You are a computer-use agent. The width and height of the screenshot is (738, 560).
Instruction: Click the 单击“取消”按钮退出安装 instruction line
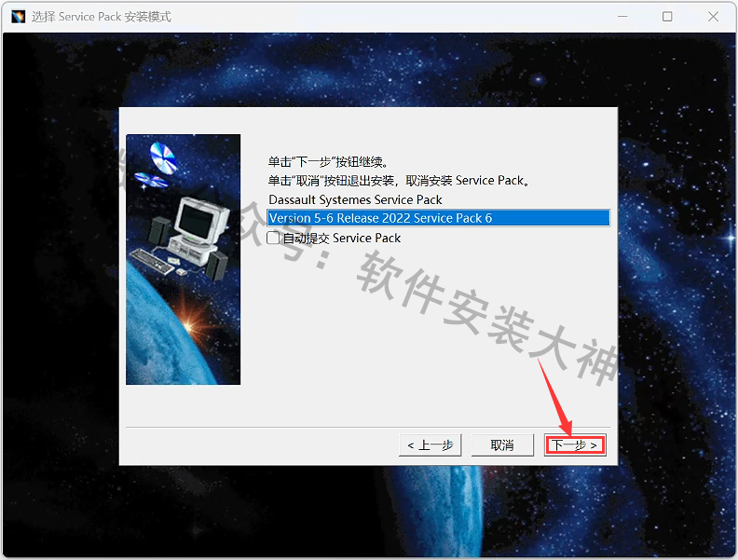pyautogui.click(x=399, y=180)
